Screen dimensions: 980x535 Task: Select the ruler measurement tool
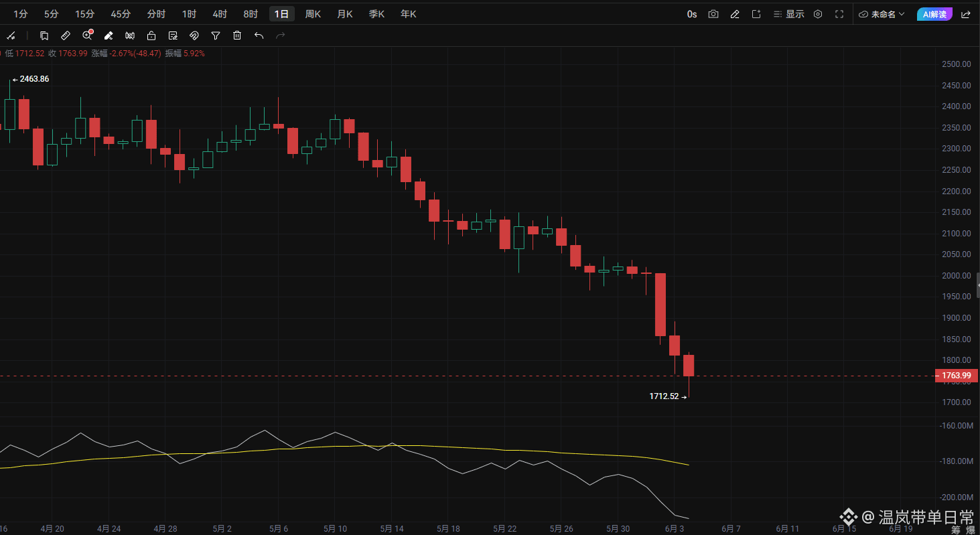pyautogui.click(x=66, y=35)
